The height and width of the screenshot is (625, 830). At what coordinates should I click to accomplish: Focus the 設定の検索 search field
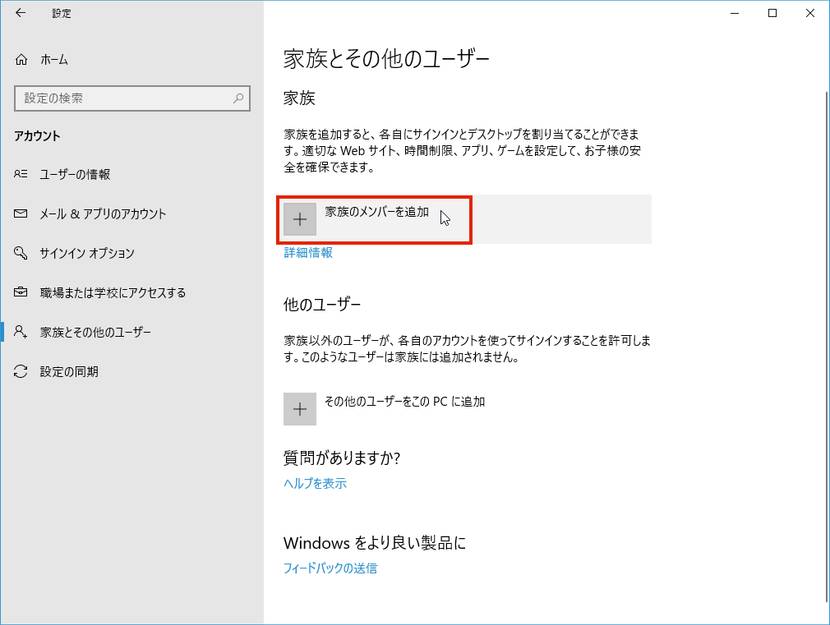132,98
